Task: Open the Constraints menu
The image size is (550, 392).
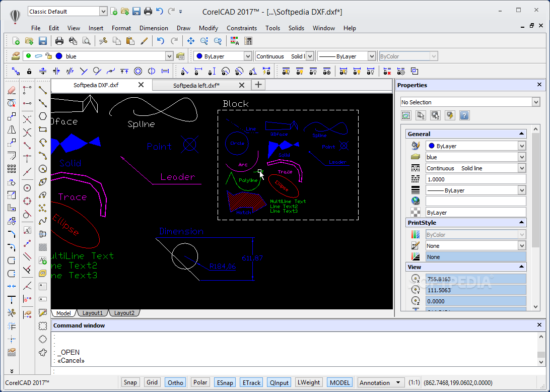Action: coord(242,28)
